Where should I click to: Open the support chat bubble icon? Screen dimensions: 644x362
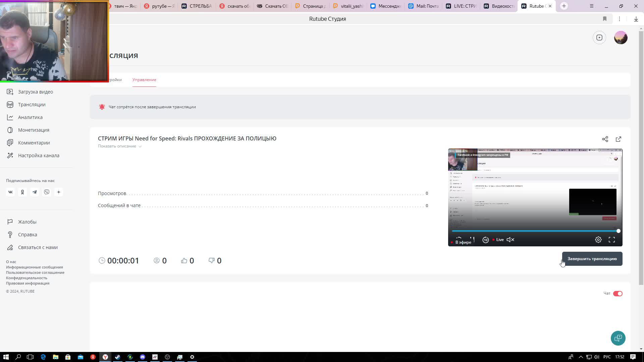pos(618,338)
